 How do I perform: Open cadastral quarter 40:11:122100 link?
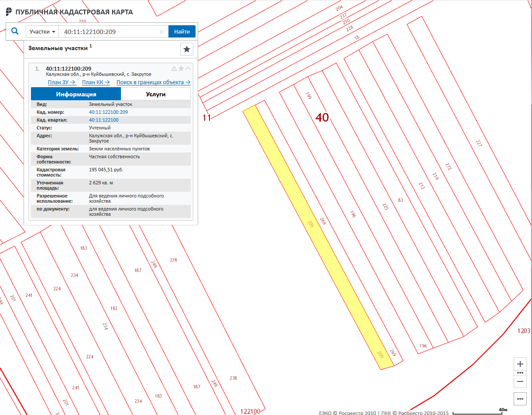[x=103, y=120]
